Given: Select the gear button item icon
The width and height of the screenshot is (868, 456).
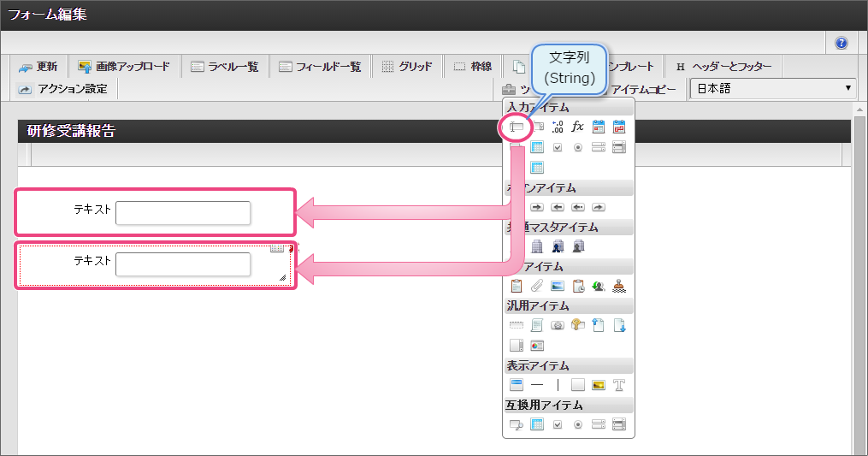Looking at the screenshot, I should pos(558,325).
